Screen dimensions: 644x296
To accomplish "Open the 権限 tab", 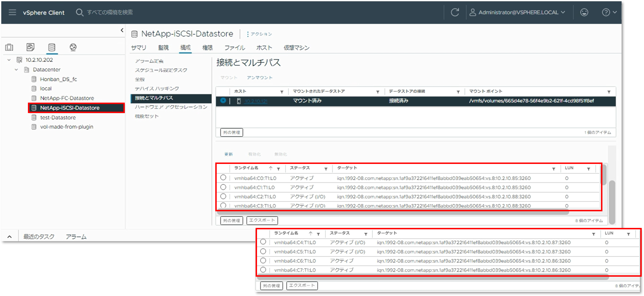I will 207,48.
